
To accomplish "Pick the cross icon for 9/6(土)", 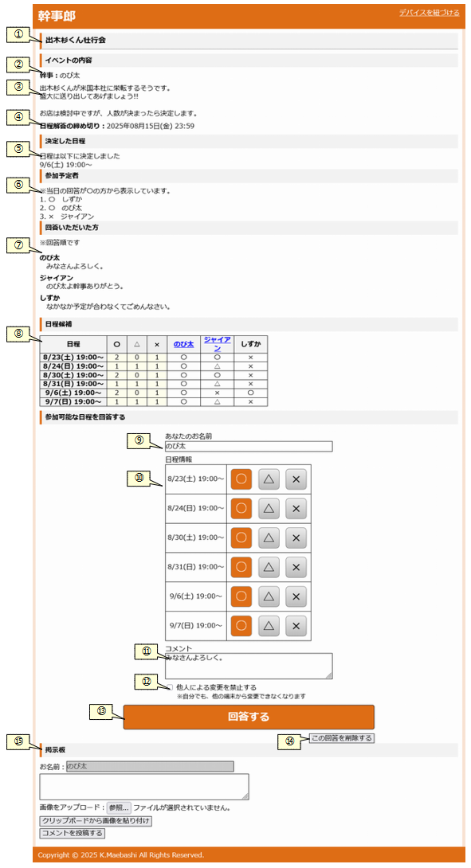I will (296, 596).
